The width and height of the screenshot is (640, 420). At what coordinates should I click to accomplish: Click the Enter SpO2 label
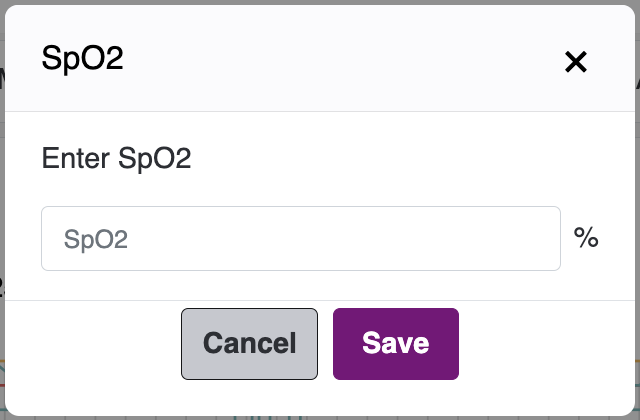point(116,158)
